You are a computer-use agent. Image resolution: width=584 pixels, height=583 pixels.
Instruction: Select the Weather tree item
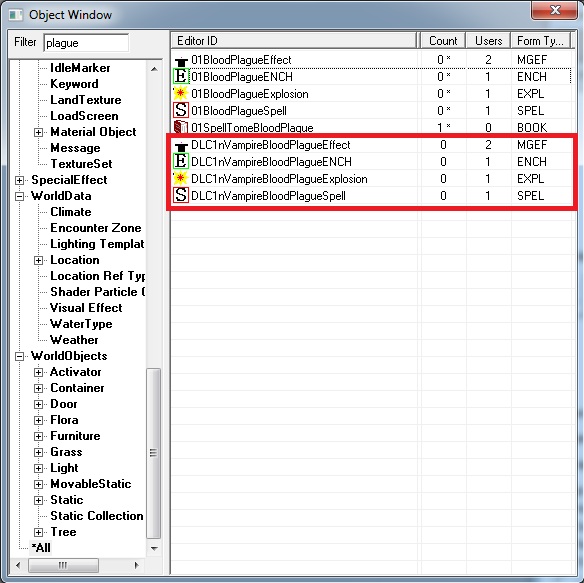(74, 340)
